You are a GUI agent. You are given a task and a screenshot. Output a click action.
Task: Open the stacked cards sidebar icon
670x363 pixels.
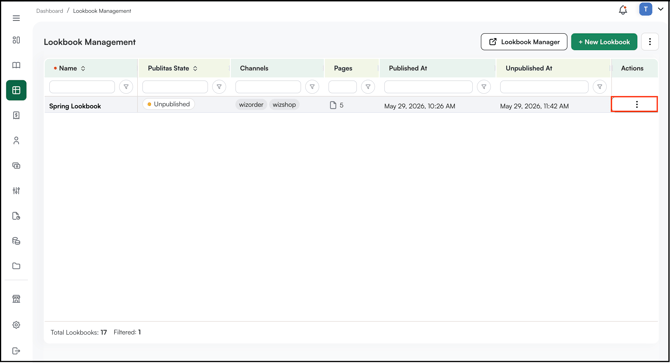16,166
